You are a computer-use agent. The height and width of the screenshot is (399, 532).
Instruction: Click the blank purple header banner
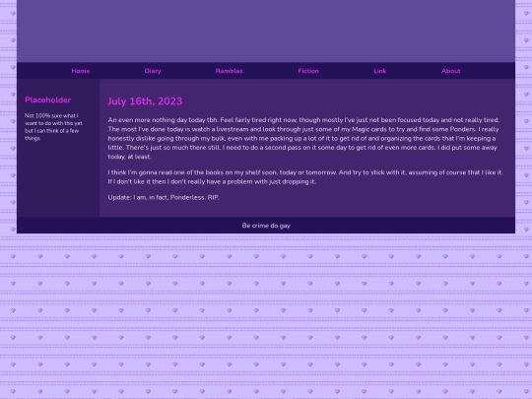click(x=266, y=31)
